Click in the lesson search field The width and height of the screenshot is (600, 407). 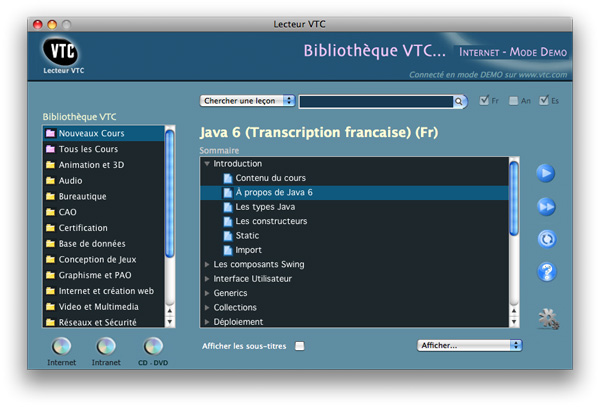(376, 101)
